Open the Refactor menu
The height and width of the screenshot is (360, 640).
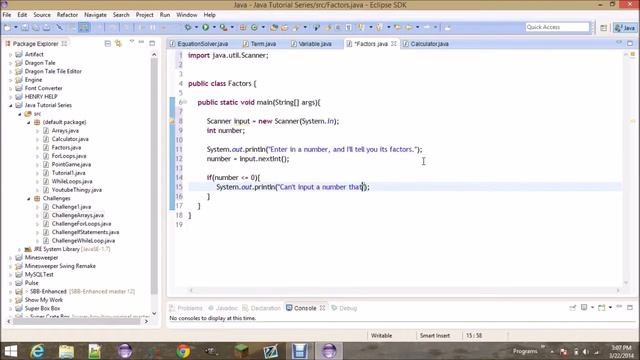tap(67, 15)
